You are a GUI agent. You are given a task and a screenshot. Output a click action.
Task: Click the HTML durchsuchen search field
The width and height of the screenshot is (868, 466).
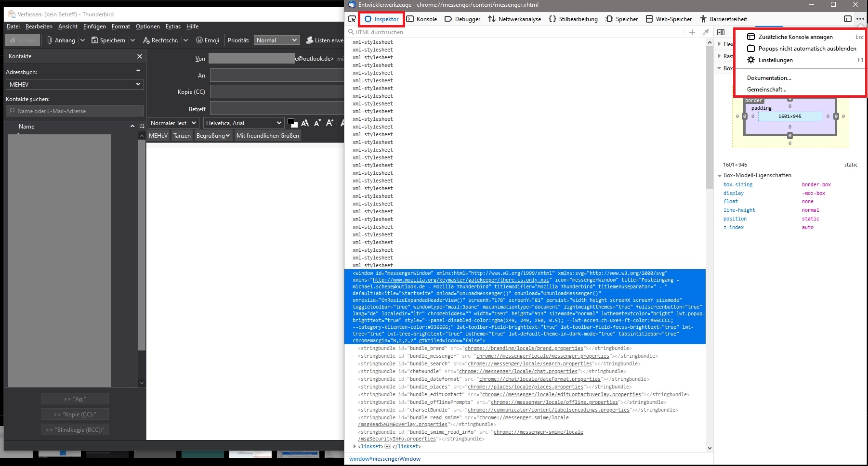coord(515,32)
